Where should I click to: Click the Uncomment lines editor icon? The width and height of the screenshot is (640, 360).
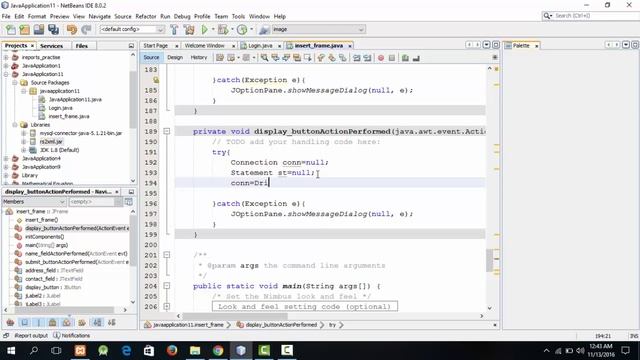pos(416,58)
